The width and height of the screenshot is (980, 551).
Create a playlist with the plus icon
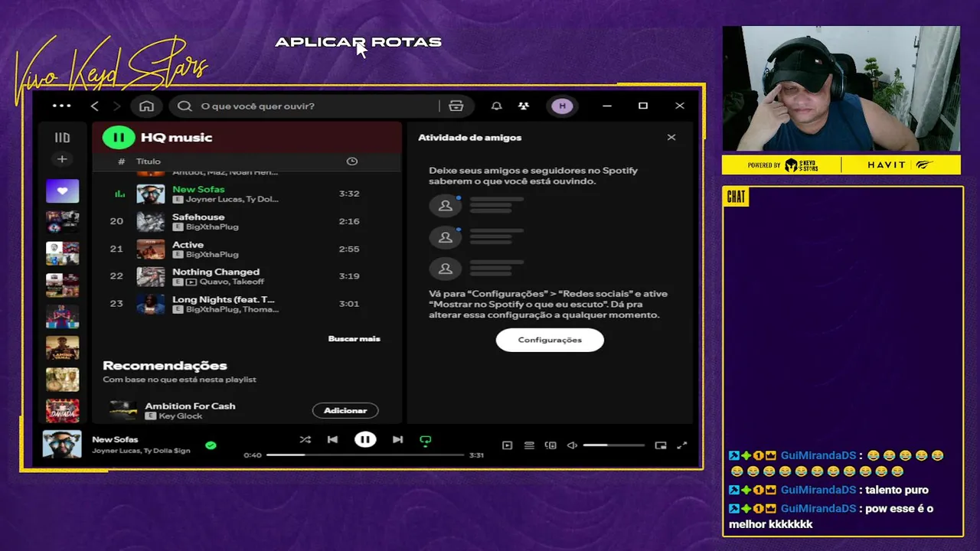pyautogui.click(x=62, y=159)
